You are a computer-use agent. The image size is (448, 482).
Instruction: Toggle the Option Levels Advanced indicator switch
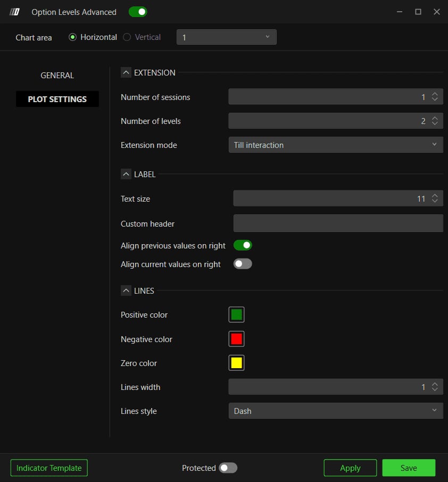138,12
